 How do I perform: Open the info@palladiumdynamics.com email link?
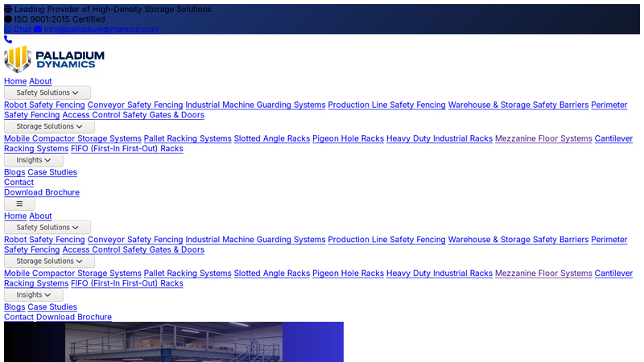(x=101, y=29)
